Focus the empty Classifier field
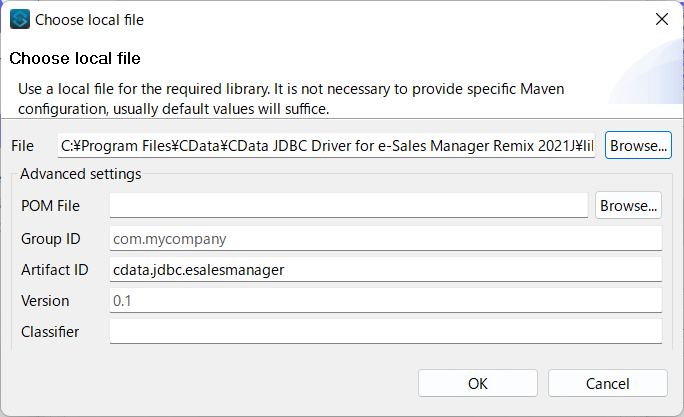 pos(385,332)
